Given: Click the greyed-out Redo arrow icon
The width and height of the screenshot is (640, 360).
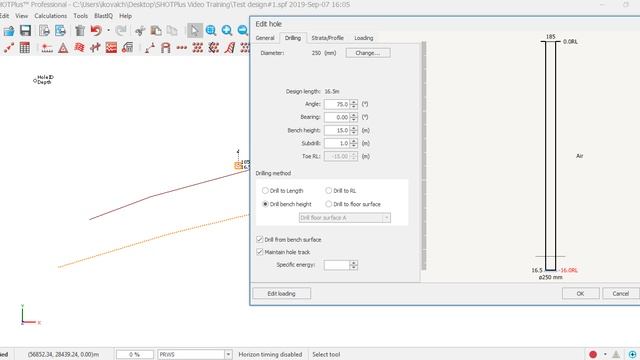Looking at the screenshot, I should click(x=121, y=31).
